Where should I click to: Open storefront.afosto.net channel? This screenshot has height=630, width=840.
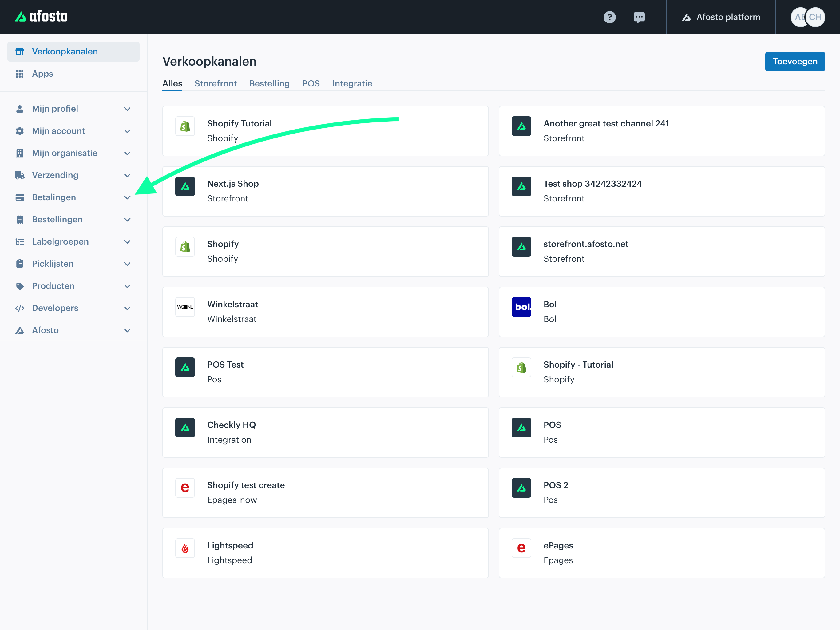[662, 252]
